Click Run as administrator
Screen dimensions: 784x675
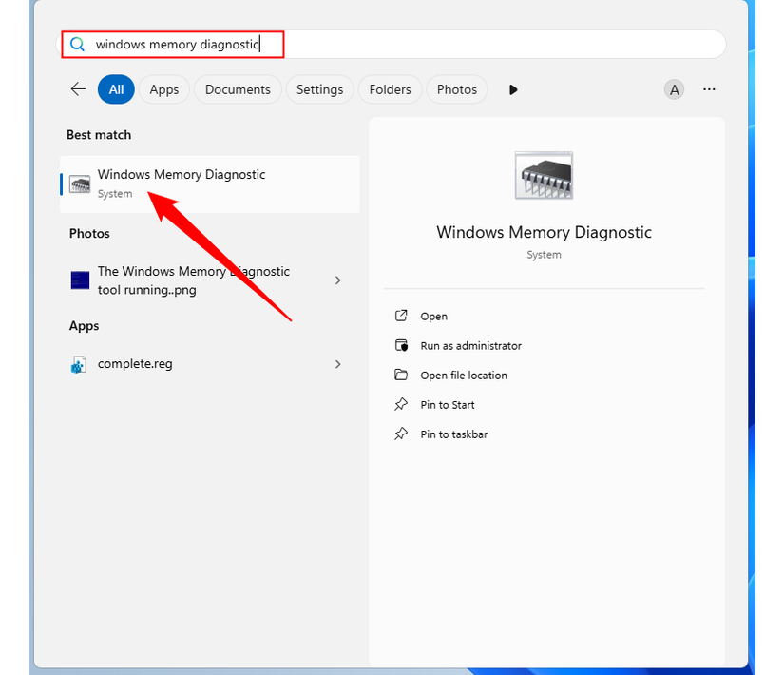point(469,345)
